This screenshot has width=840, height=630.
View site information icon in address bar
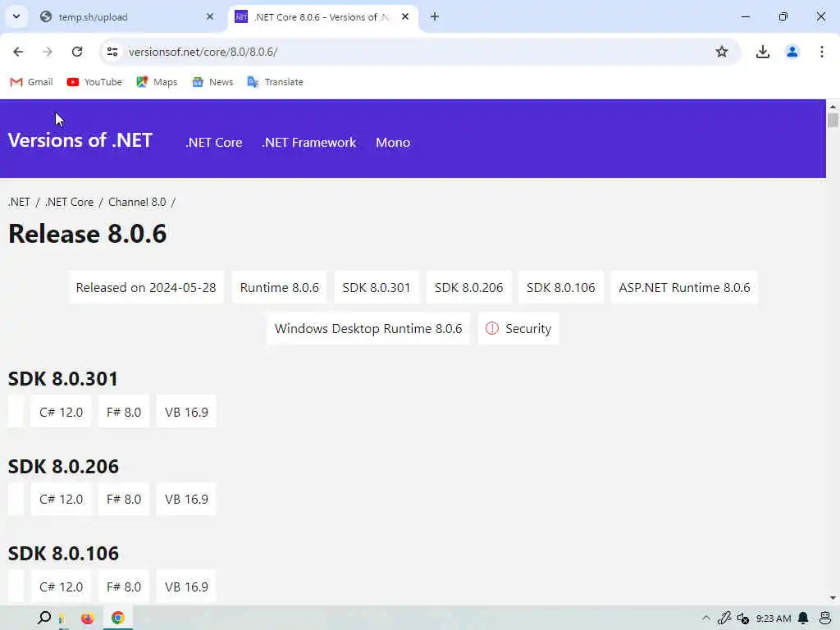click(112, 52)
